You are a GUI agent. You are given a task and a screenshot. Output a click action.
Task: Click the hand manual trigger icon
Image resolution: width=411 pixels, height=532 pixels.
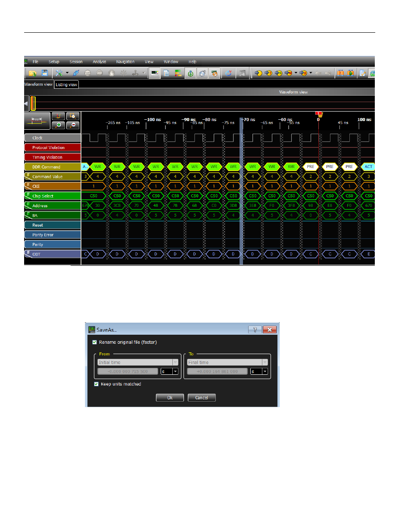coord(112,73)
